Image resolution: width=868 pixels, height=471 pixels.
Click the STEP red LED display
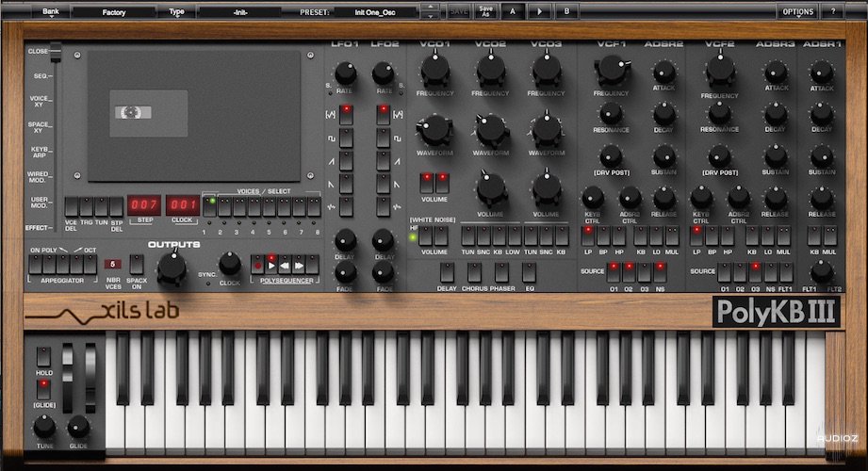coord(144,204)
